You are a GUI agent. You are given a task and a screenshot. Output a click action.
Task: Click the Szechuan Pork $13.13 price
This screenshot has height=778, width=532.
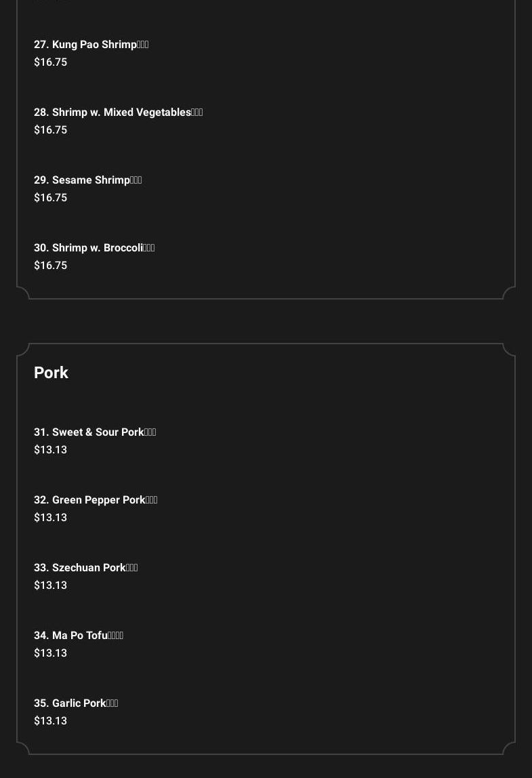click(x=51, y=586)
